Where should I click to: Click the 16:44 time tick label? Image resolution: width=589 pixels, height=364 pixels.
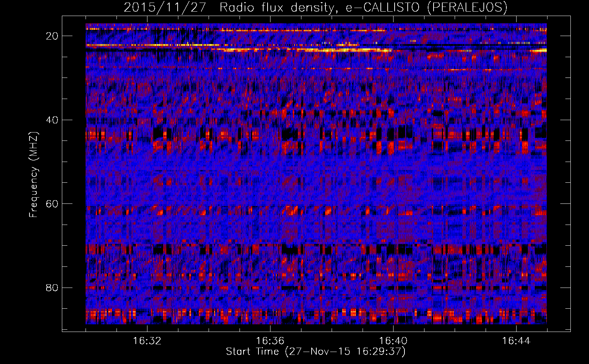(516, 341)
